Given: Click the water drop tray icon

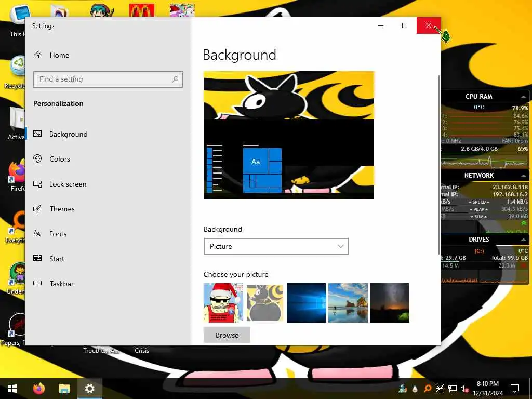Looking at the screenshot, I should pos(415,389).
